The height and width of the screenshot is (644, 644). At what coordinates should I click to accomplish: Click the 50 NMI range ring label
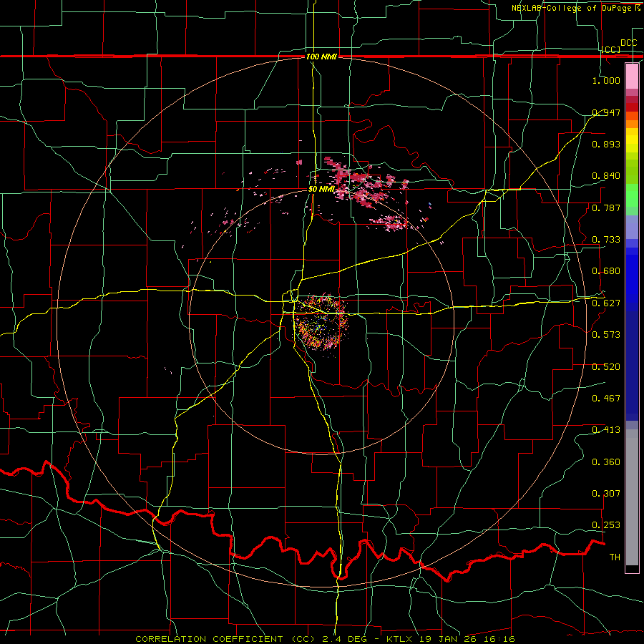[321, 190]
